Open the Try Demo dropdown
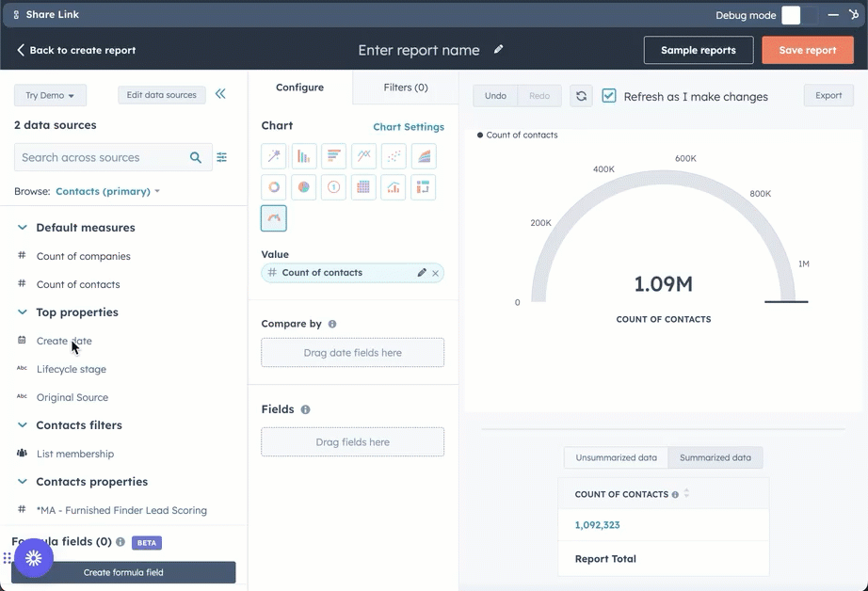The image size is (868, 591). [x=50, y=95]
